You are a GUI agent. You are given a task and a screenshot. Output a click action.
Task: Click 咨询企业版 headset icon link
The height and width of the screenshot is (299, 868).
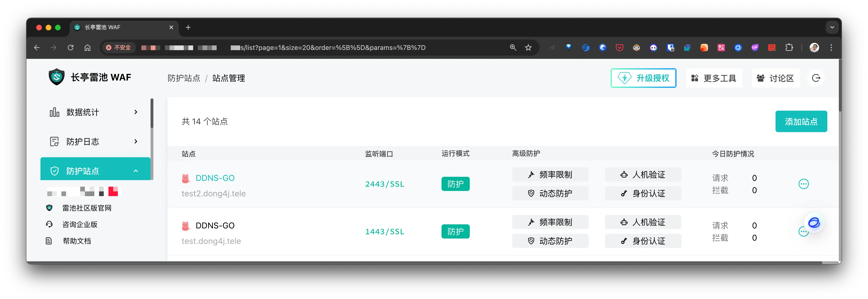pos(50,225)
